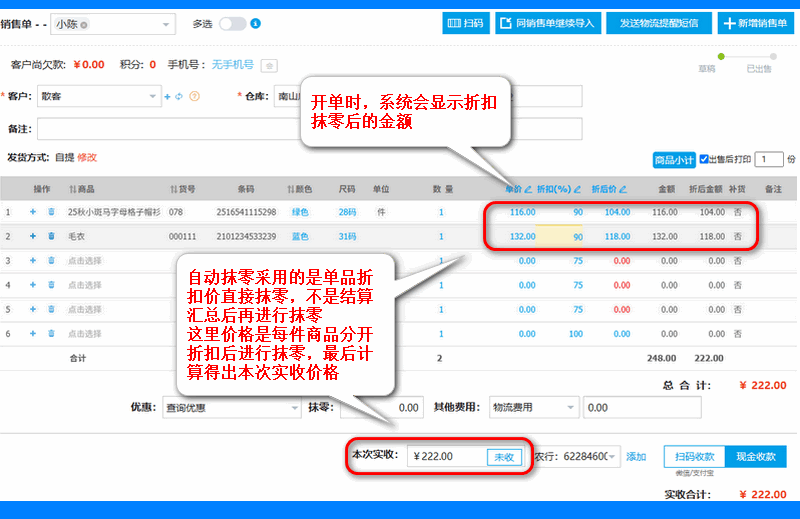Click 发送物流提醒短信 button
Viewport: 800px width, 519px height.
click(x=659, y=23)
